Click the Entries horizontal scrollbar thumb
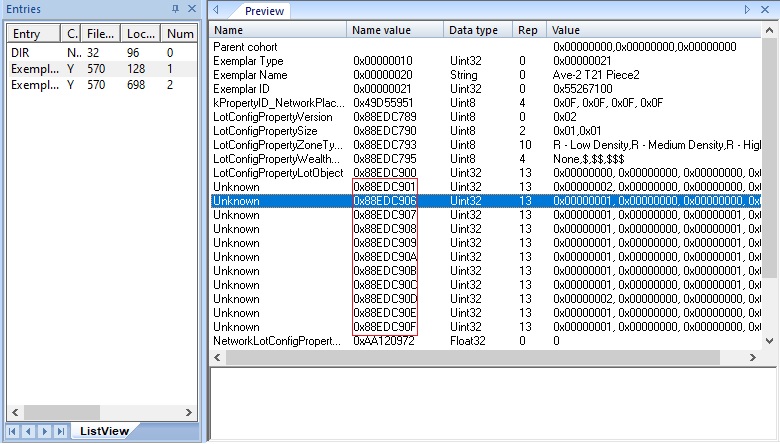The image size is (780, 444). [62, 412]
